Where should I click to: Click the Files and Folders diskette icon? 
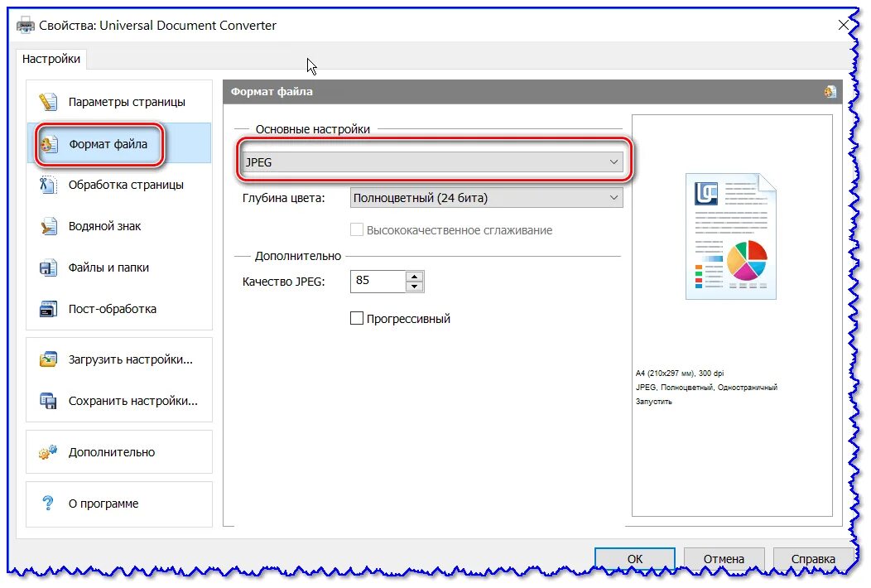(x=48, y=267)
